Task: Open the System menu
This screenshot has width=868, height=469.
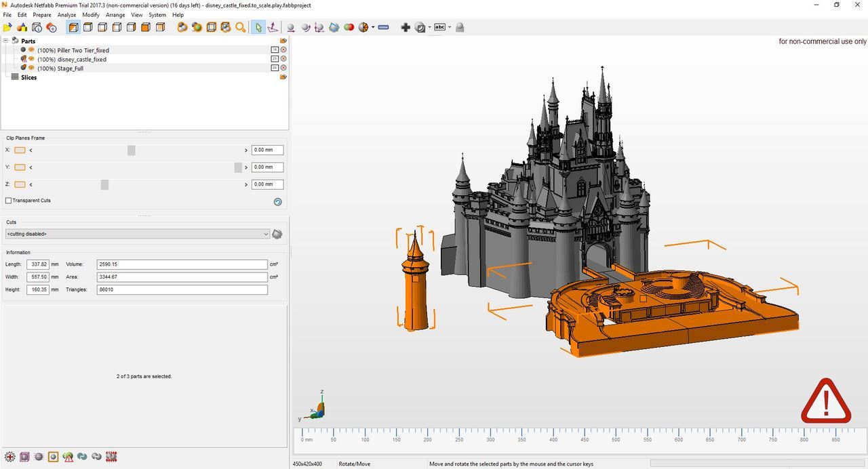Action: click(x=157, y=15)
